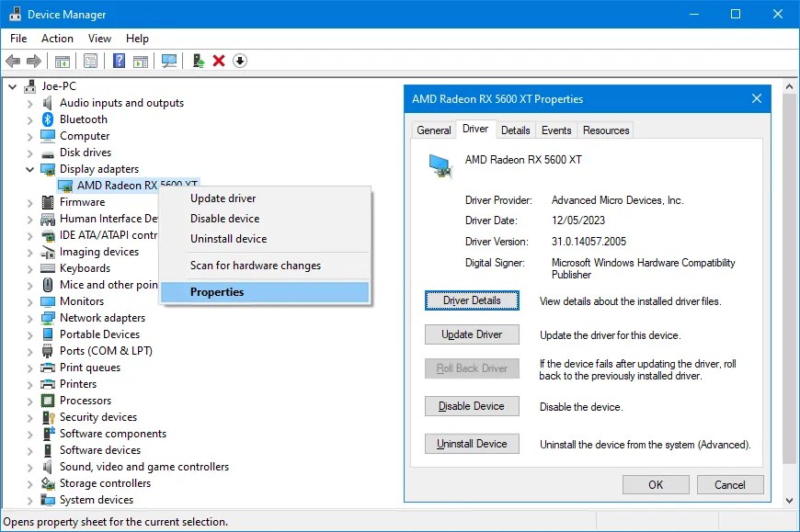
Task: Click the Update device driver toolbar icon
Action: coord(199,62)
